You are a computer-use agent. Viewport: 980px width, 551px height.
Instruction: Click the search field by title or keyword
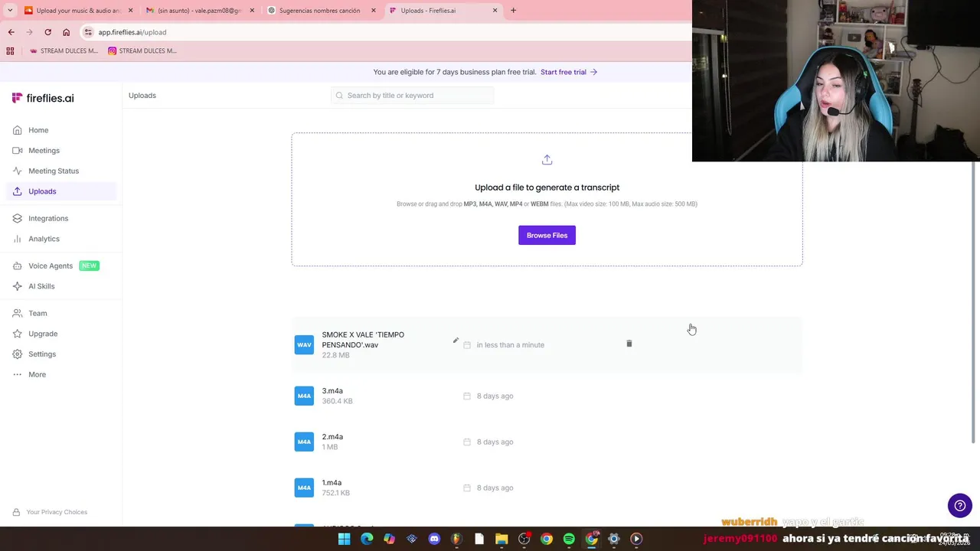coord(413,96)
